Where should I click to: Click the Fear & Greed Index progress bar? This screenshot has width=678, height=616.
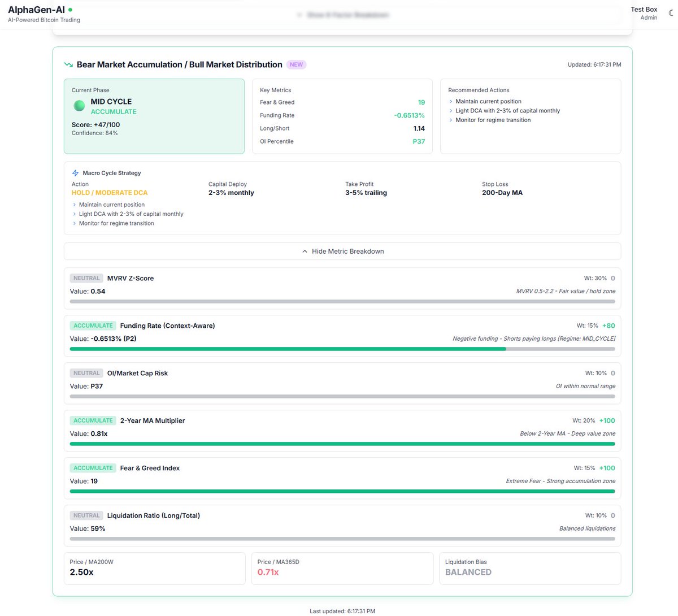click(342, 492)
